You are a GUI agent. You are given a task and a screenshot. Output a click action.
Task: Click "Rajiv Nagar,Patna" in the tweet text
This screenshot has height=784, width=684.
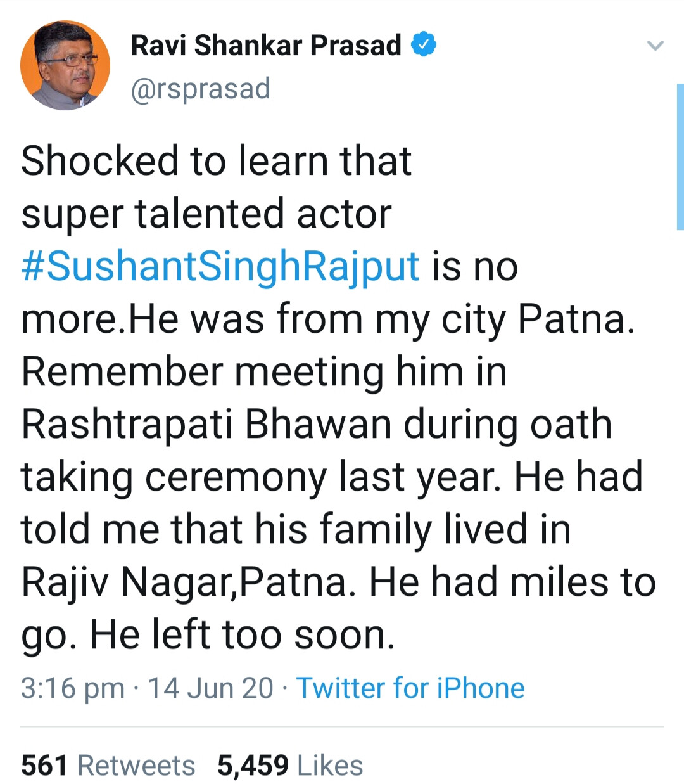tap(184, 582)
